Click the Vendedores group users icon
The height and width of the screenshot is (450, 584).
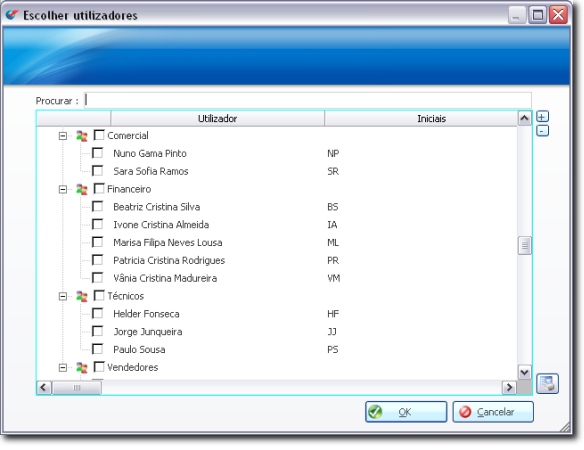82,368
